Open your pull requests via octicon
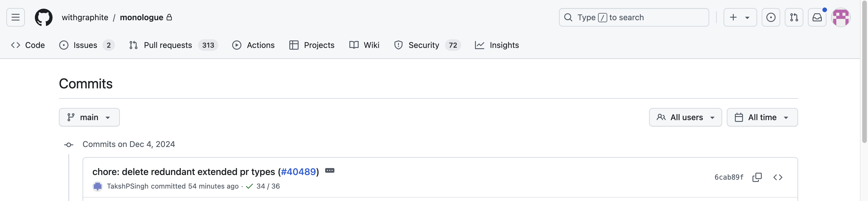The width and height of the screenshot is (868, 201). pos(794,17)
